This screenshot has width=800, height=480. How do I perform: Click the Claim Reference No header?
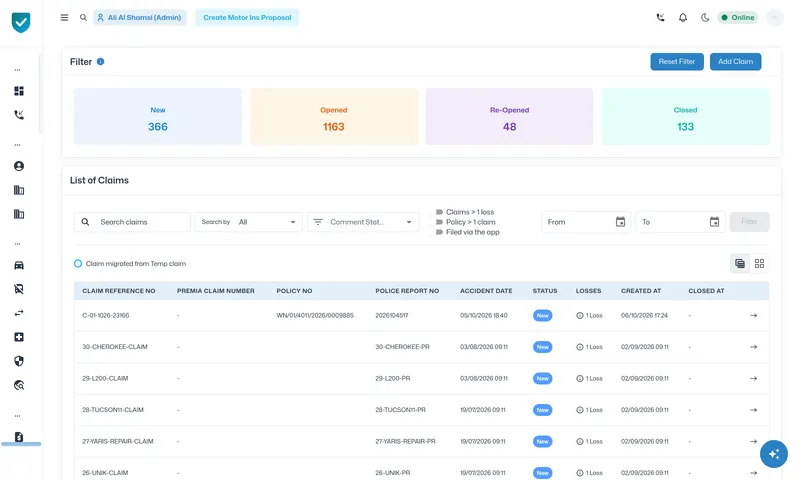tap(118, 291)
